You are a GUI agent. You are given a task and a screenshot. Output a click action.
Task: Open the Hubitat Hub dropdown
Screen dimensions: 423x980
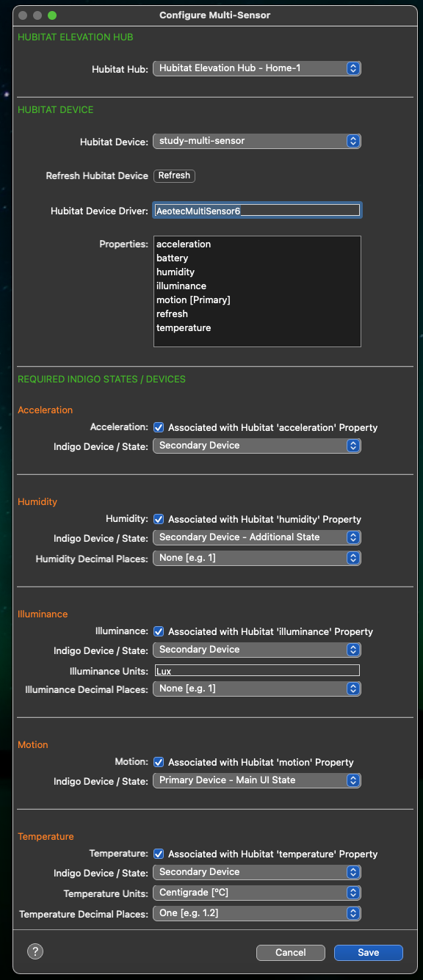click(x=257, y=68)
